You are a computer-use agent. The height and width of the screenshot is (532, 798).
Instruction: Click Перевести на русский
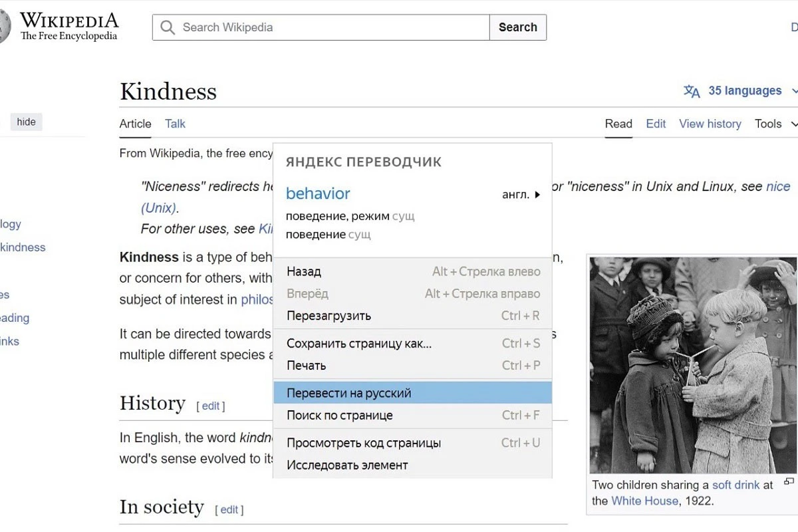point(413,392)
